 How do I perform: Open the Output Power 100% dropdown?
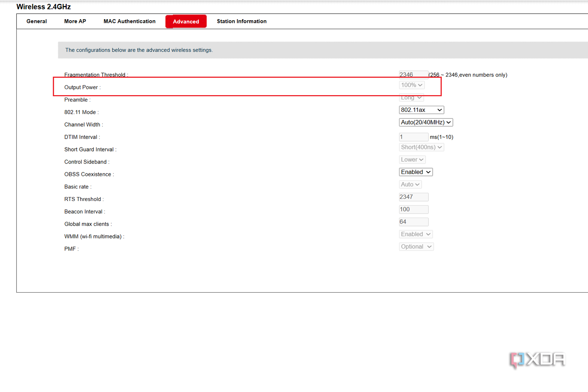point(412,85)
